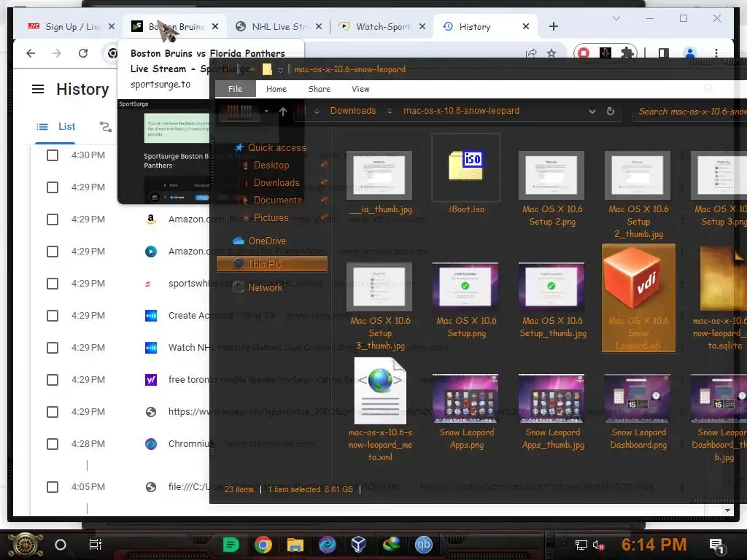Open Google Chrome from the taskbar
Screen dimensions: 747x560
coord(263,544)
